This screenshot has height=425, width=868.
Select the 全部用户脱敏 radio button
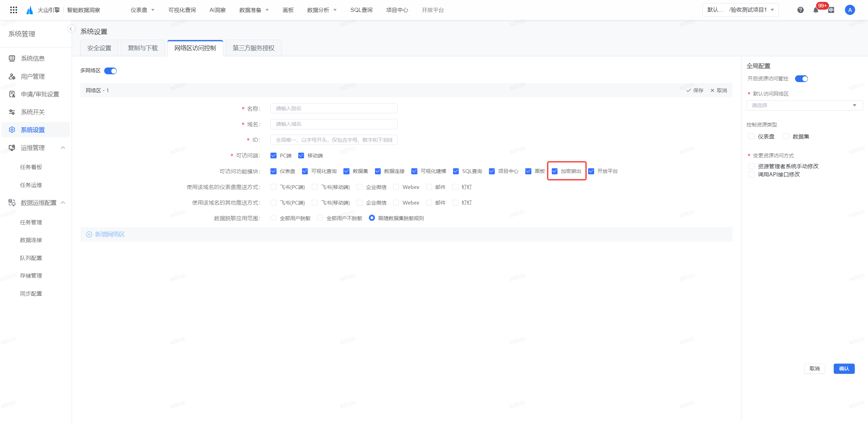[273, 218]
